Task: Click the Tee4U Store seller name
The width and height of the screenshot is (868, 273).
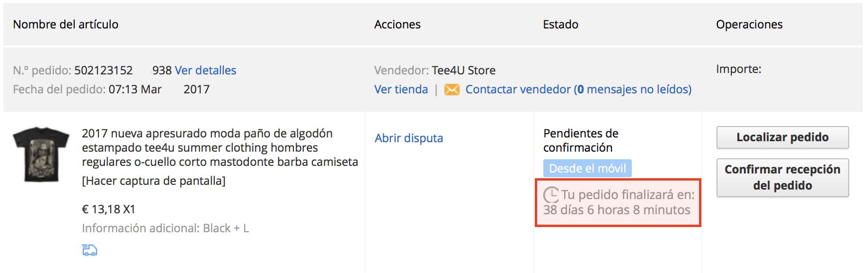Action: pyautogui.click(x=463, y=71)
